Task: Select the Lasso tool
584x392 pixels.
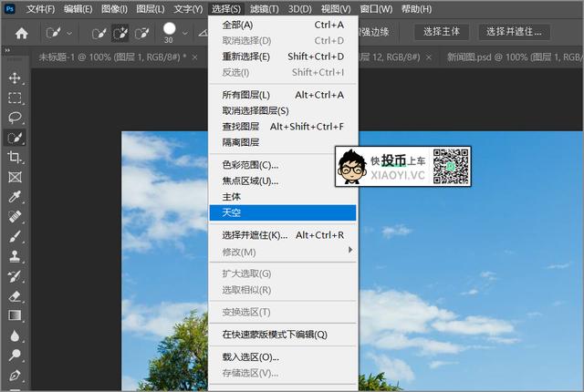Action: [x=15, y=118]
